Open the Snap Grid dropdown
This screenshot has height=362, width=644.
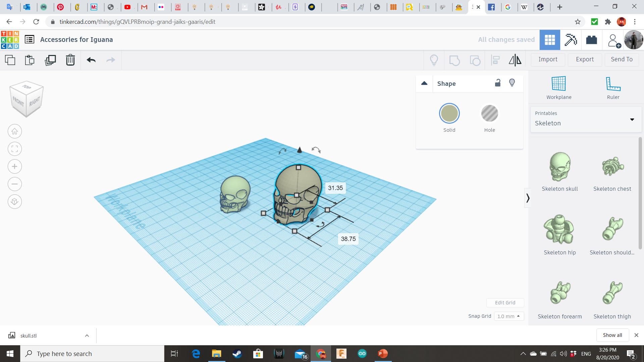[508, 316]
